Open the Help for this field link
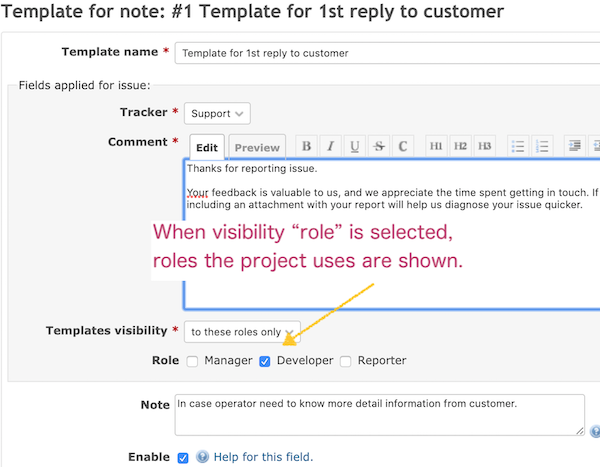The height and width of the screenshot is (467, 600). point(263,457)
